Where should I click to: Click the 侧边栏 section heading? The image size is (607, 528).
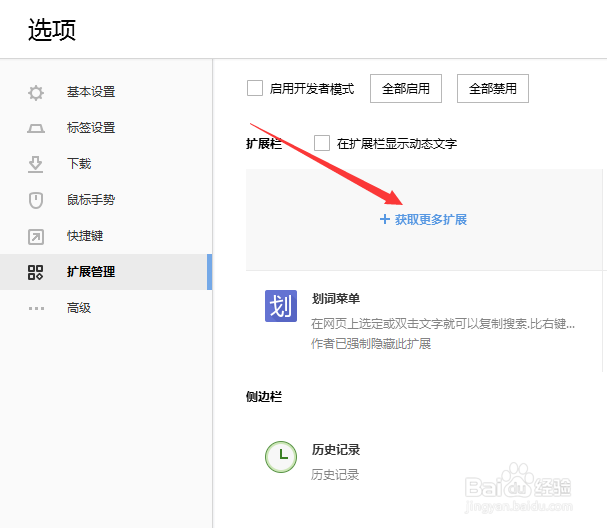point(264,397)
